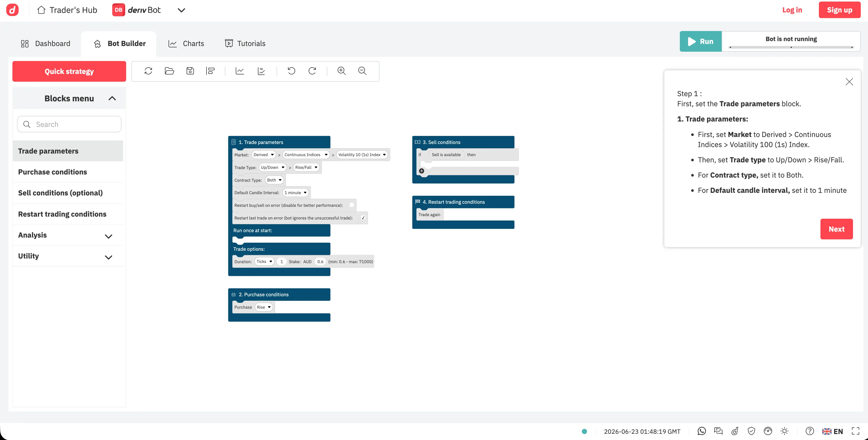Select the Bot Builder tab

(x=119, y=43)
